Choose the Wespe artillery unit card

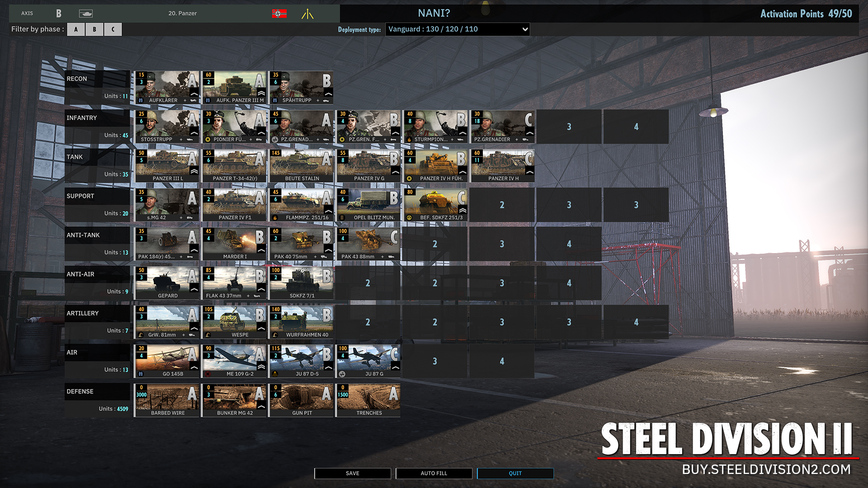pos(234,322)
